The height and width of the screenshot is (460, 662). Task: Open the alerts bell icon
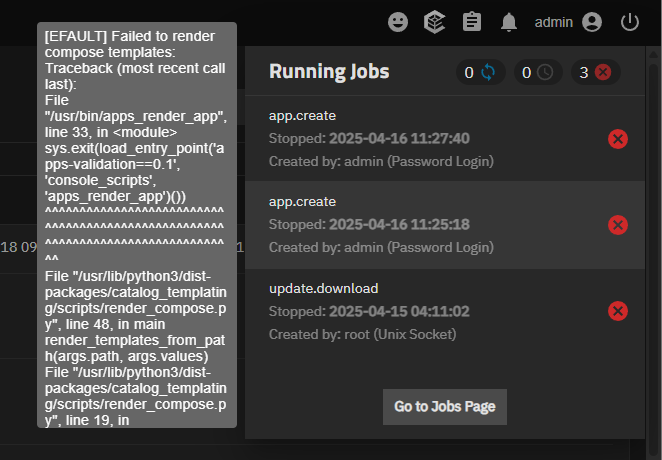pyautogui.click(x=509, y=22)
